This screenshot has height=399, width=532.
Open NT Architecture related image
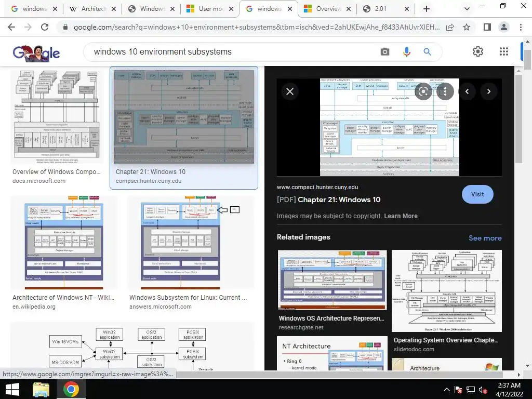332,353
